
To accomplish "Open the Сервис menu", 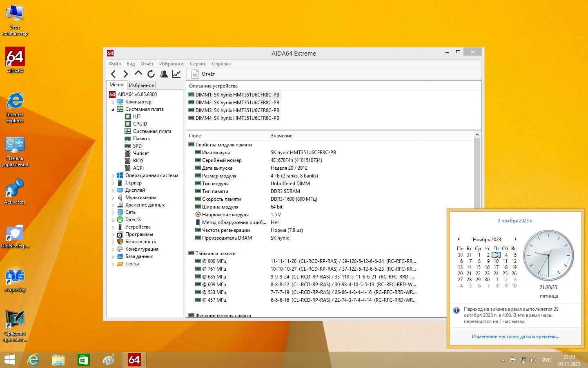I will (x=198, y=64).
